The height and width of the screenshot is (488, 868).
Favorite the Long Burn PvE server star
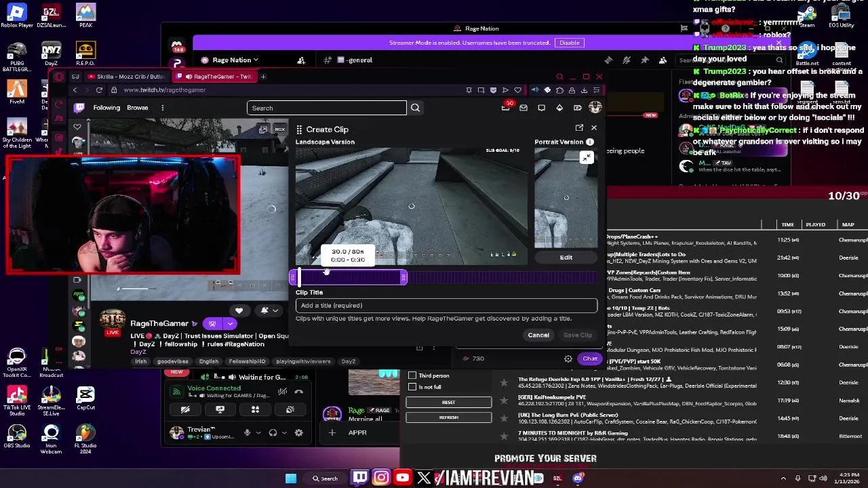(504, 418)
